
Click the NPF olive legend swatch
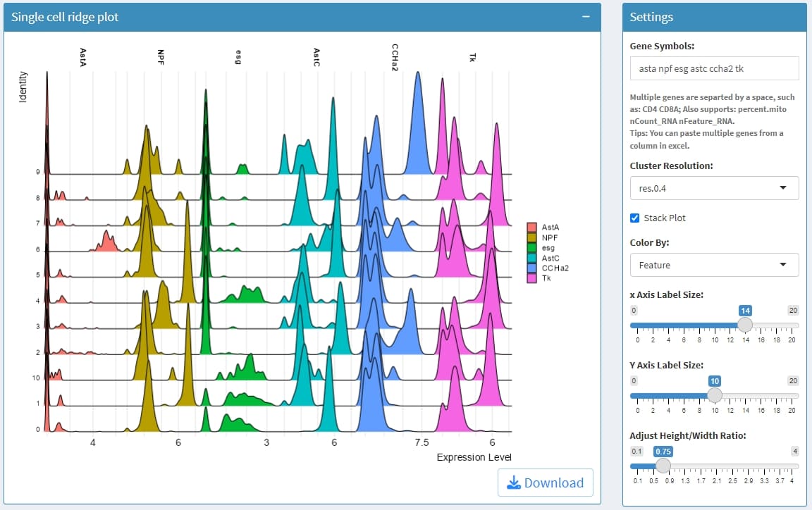pos(532,238)
